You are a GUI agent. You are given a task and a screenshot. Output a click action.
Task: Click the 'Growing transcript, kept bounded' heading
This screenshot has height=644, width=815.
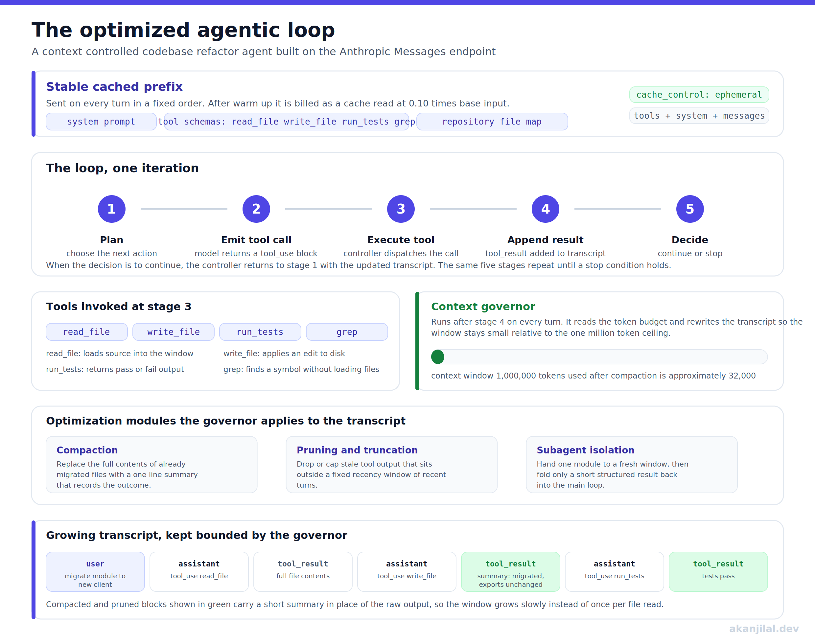[197, 535]
